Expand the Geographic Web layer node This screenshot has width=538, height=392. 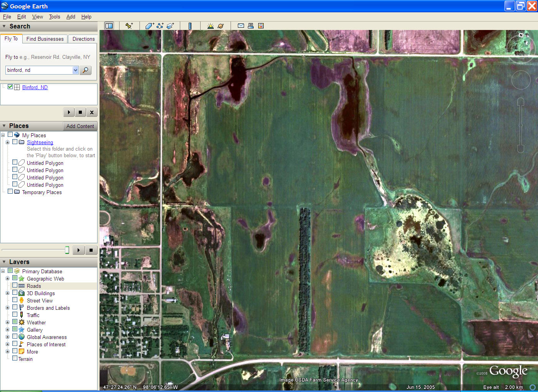7,279
